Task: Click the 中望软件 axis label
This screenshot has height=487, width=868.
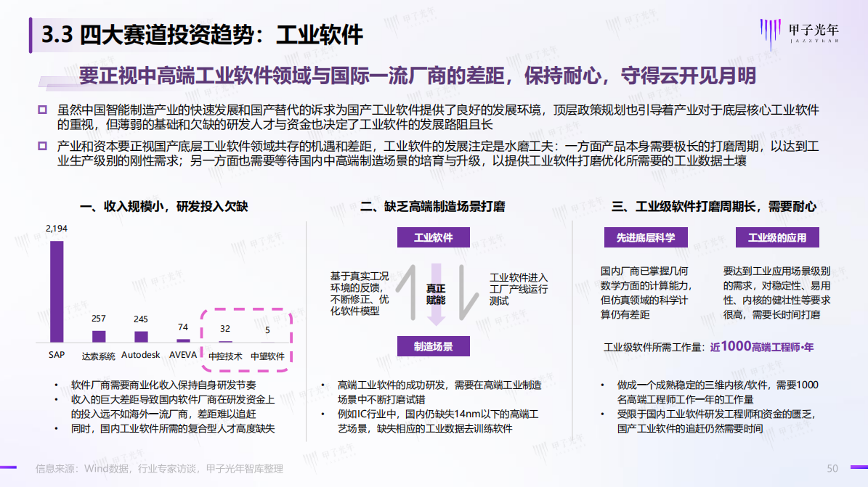Action: pos(267,356)
